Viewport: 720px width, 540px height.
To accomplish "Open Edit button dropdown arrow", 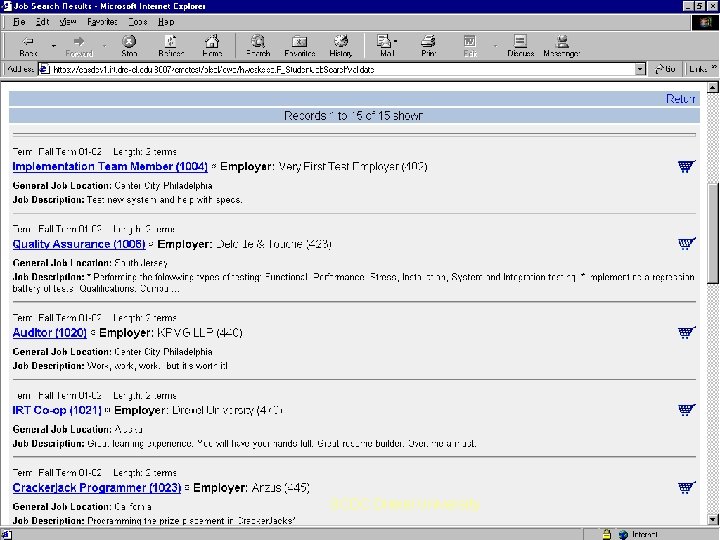I will click(495, 46).
